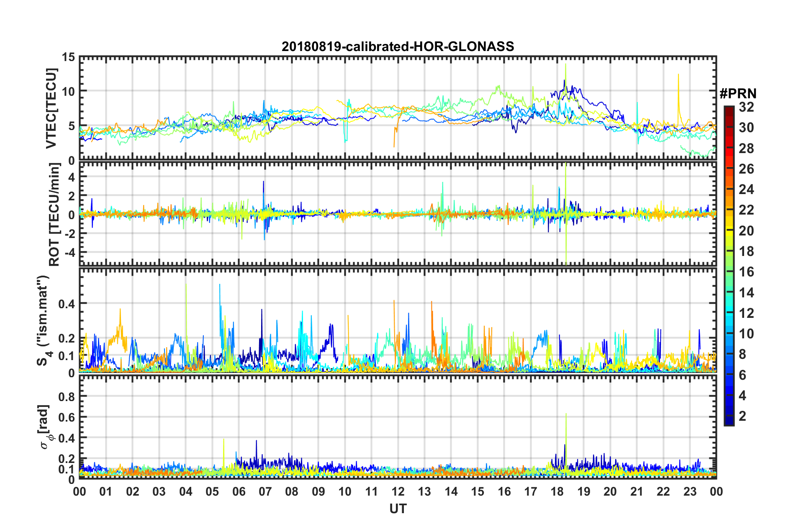Click the colorbar tick label 20

coord(746,230)
